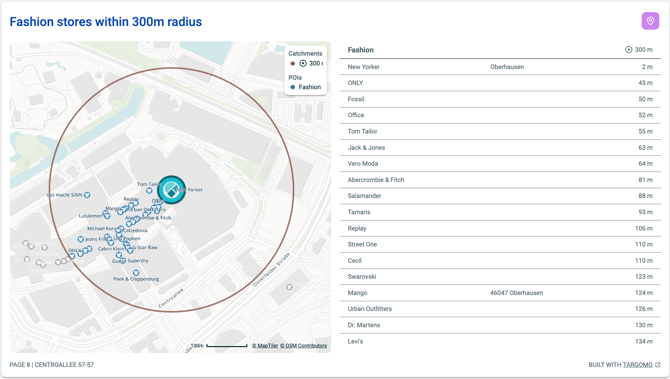Image resolution: width=670 pixels, height=379 pixels.
Task: Select the Street One row
Action: (x=500, y=244)
